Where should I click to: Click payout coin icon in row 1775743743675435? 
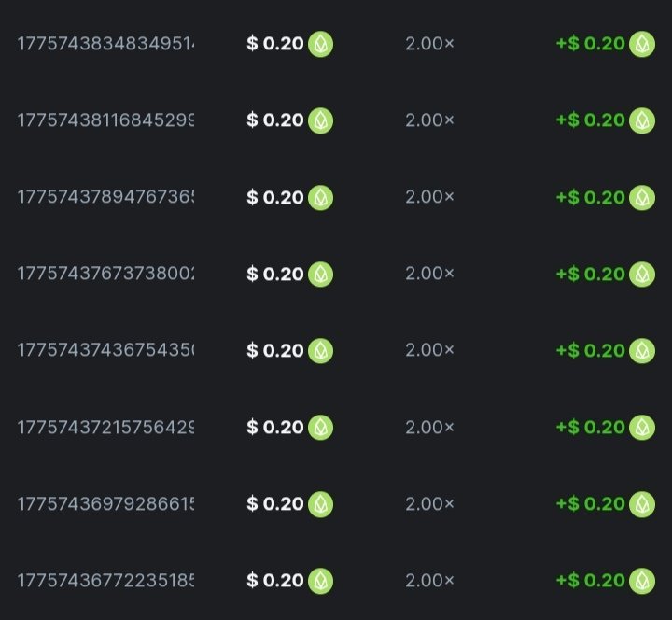pos(642,350)
